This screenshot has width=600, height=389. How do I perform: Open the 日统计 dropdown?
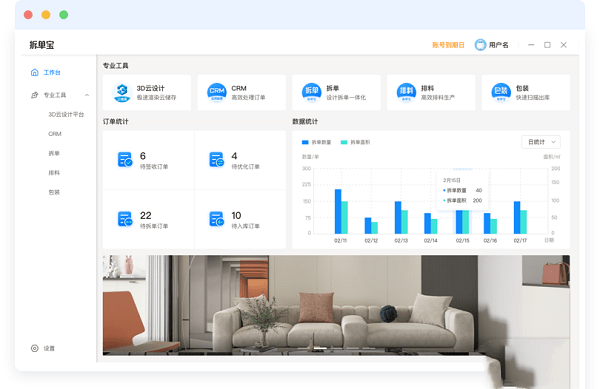coord(541,142)
